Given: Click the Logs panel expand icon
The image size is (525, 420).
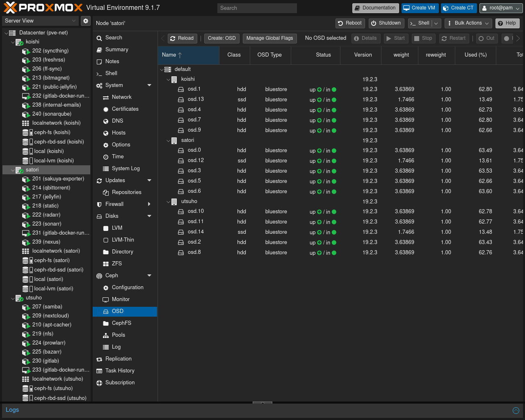Looking at the screenshot, I should tap(516, 411).
